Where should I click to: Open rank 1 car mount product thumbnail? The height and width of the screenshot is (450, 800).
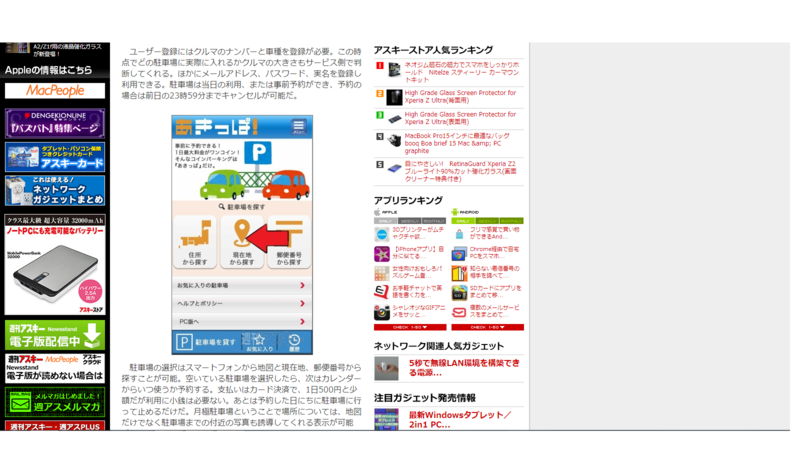tap(394, 70)
